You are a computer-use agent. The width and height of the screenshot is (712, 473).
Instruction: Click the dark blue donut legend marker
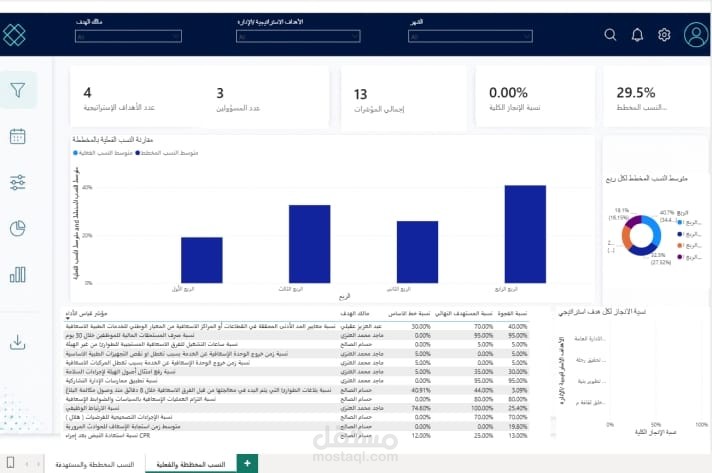[680, 234]
